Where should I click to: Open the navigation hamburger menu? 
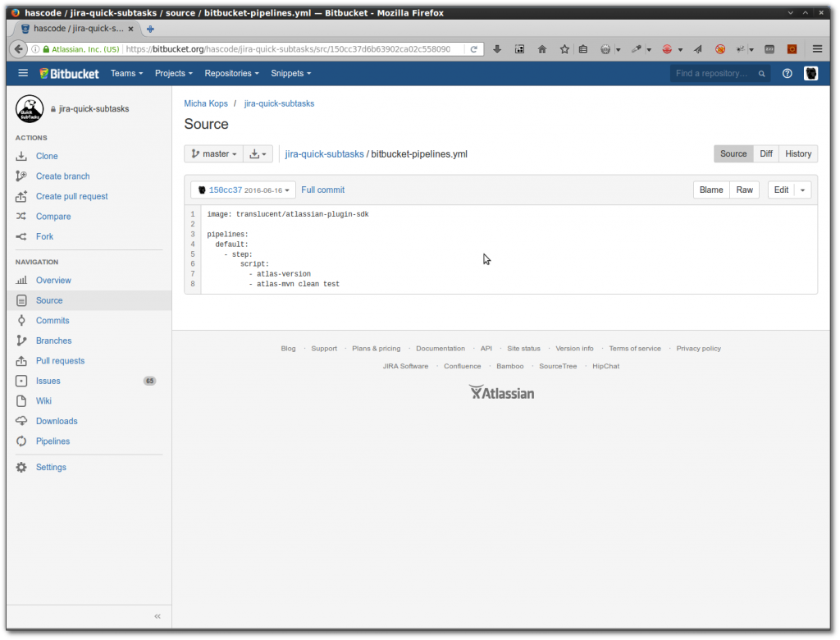[x=23, y=73]
